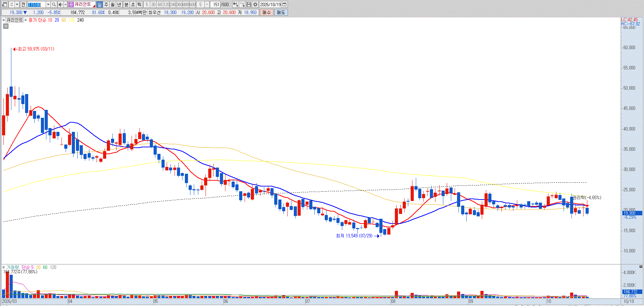Select the 초 second period
The image size is (644, 306).
[x=133, y=4]
